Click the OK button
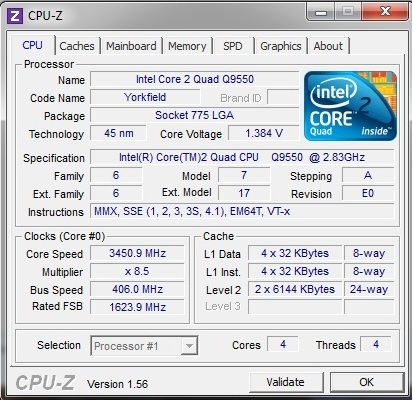 click(x=367, y=382)
